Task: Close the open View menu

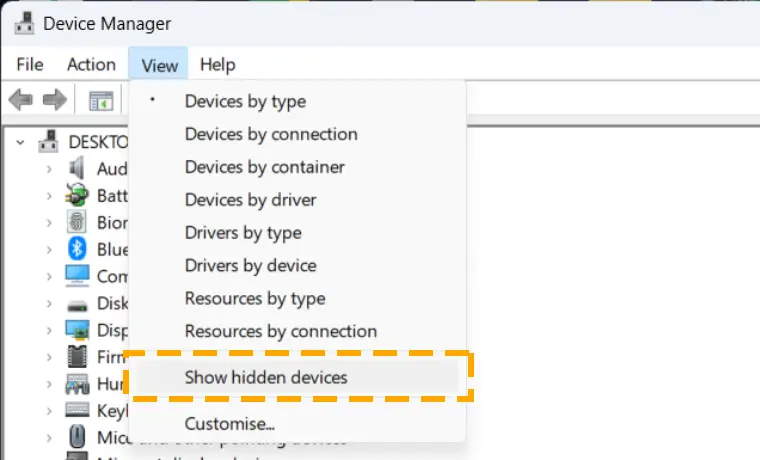Action: tap(158, 63)
